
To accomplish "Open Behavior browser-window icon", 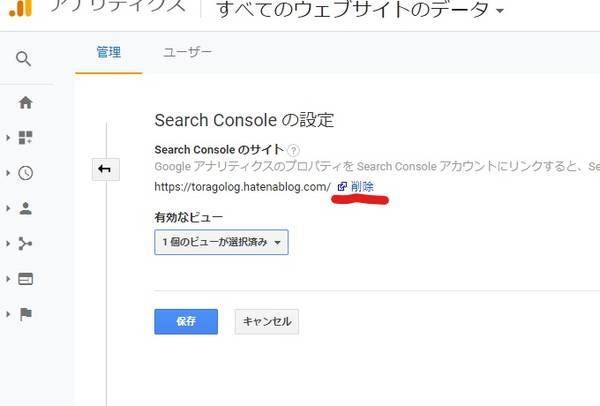I will point(26,279).
